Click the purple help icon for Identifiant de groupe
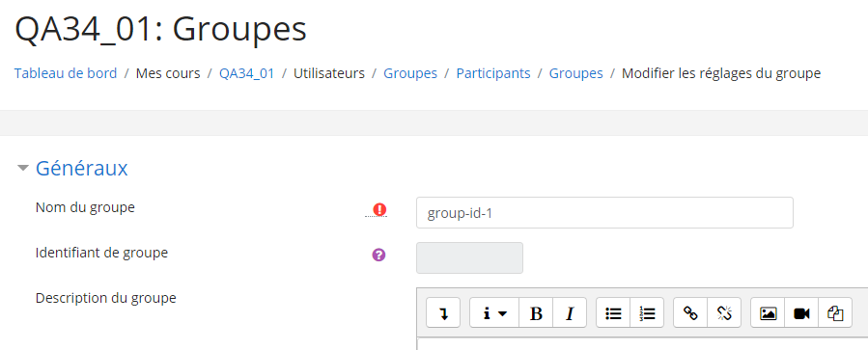This screenshot has width=868, height=350. 378,255
